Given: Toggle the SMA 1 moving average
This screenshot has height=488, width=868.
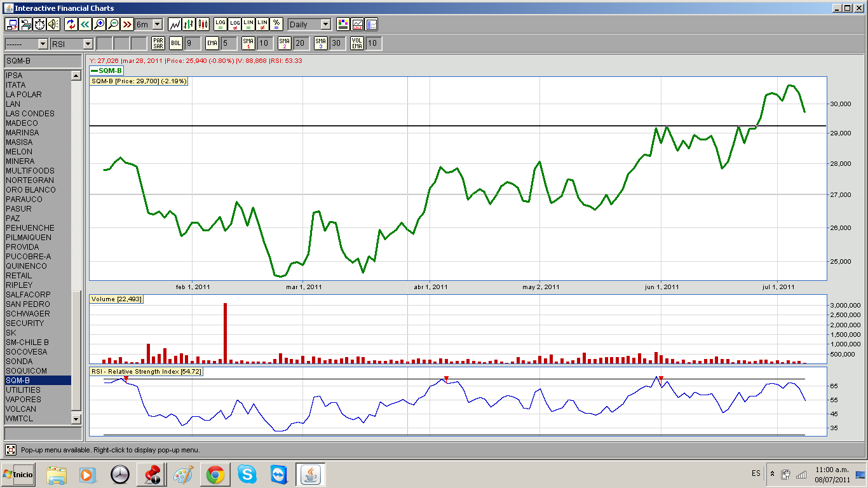Looking at the screenshot, I should click(x=248, y=43).
